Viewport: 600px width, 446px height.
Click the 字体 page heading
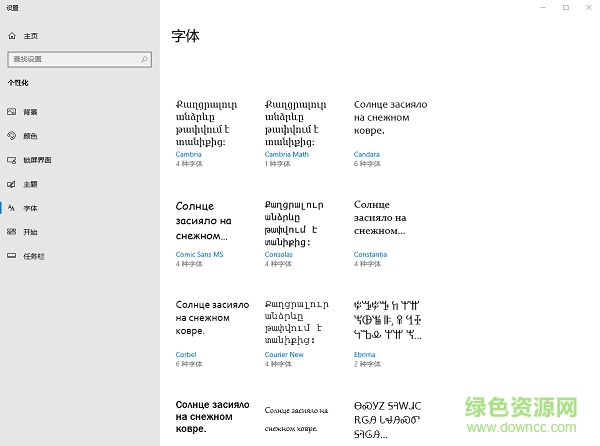point(186,36)
